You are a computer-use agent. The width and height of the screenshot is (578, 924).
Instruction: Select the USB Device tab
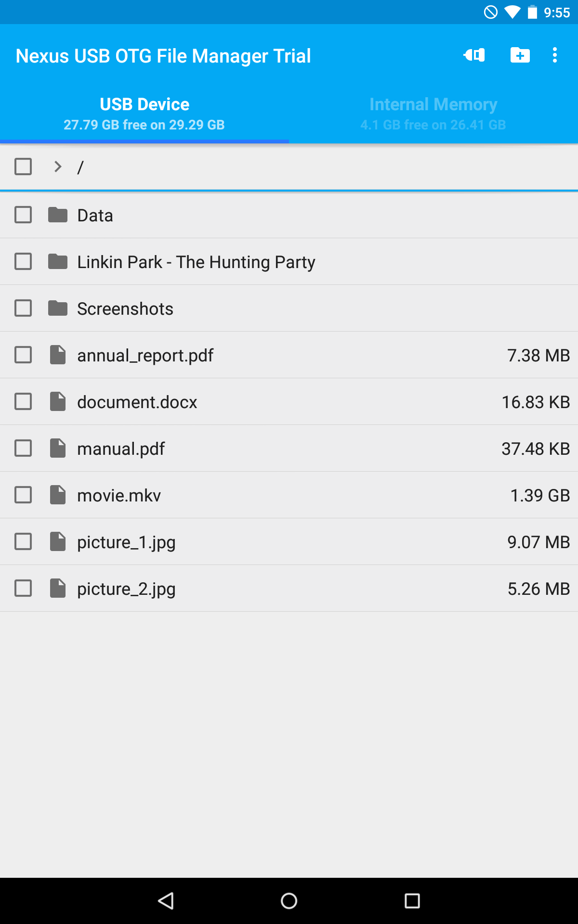point(144,112)
